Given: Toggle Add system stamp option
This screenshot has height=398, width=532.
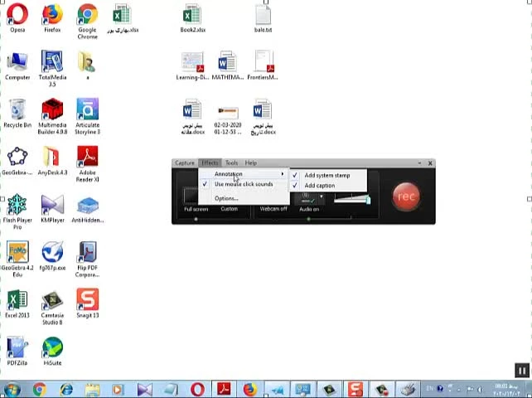Looking at the screenshot, I should [326, 175].
